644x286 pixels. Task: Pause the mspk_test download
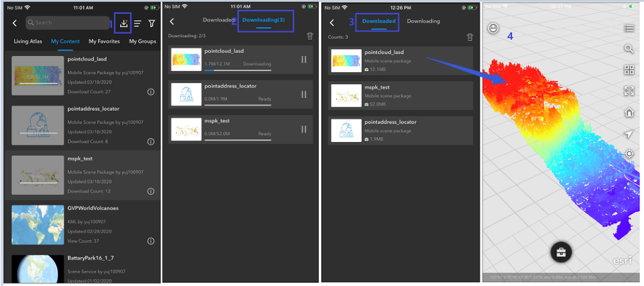point(304,129)
